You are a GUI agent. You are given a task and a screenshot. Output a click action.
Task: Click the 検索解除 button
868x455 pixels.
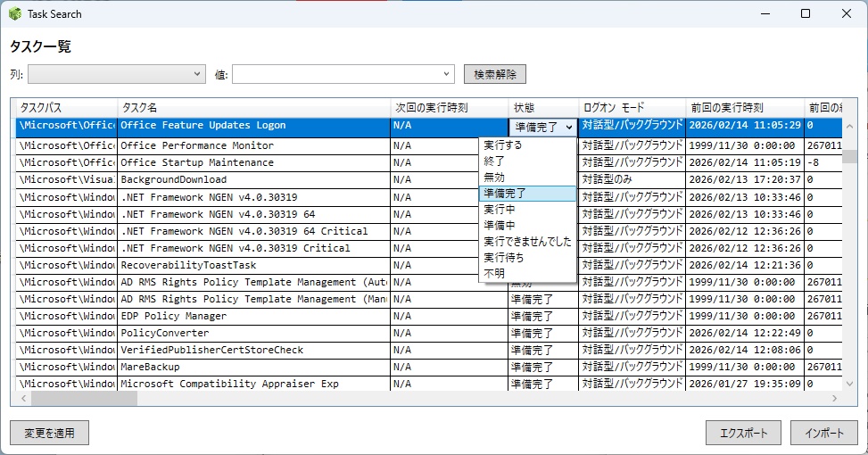495,74
